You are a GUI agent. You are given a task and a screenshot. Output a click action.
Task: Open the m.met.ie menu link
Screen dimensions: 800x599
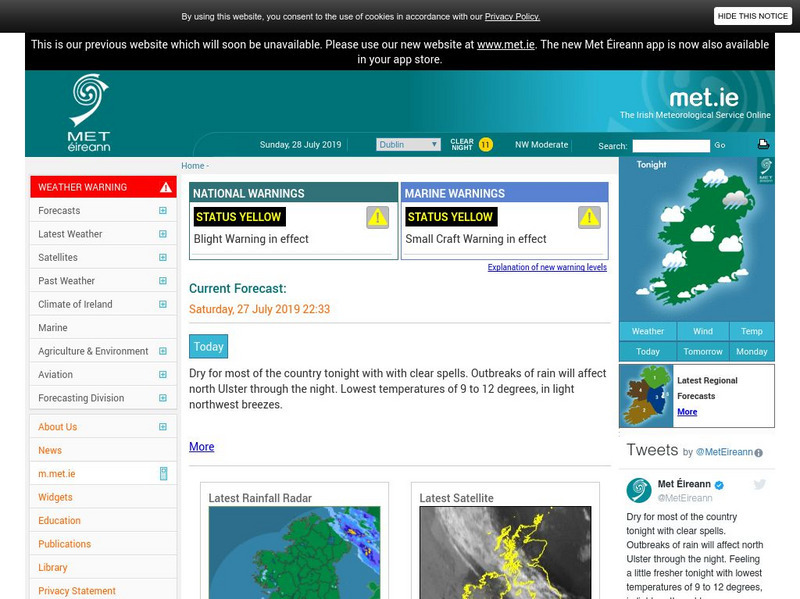[x=56, y=474]
